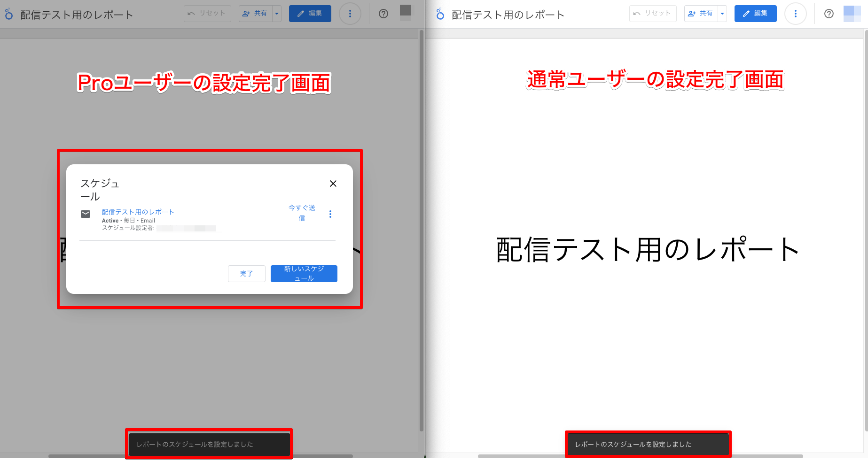Expand the 共有 dropdown arrow in left window

tap(277, 14)
